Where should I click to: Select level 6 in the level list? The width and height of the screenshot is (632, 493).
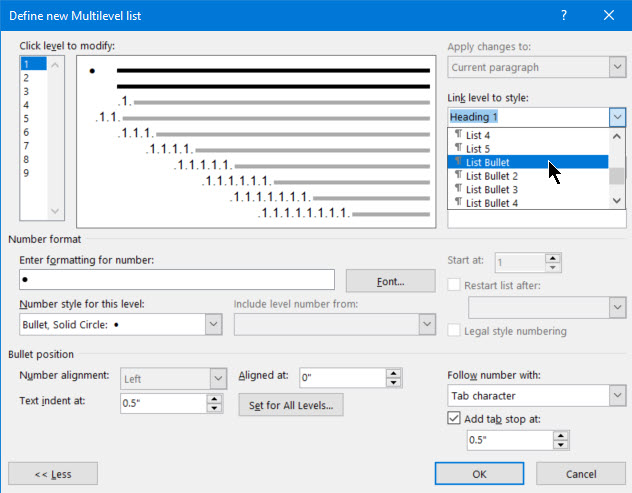pos(34,132)
